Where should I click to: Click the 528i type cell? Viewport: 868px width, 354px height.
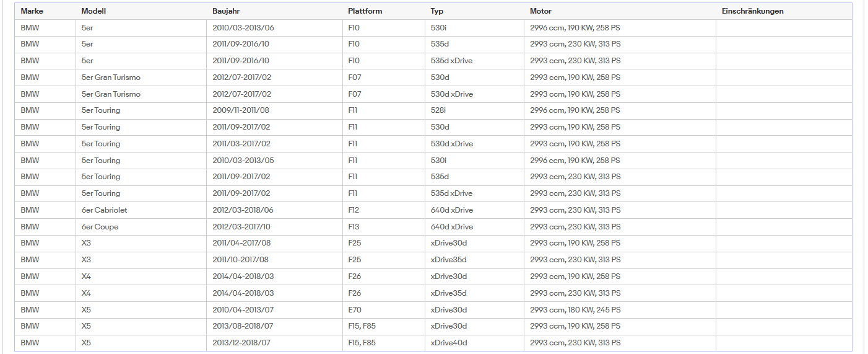click(474, 110)
